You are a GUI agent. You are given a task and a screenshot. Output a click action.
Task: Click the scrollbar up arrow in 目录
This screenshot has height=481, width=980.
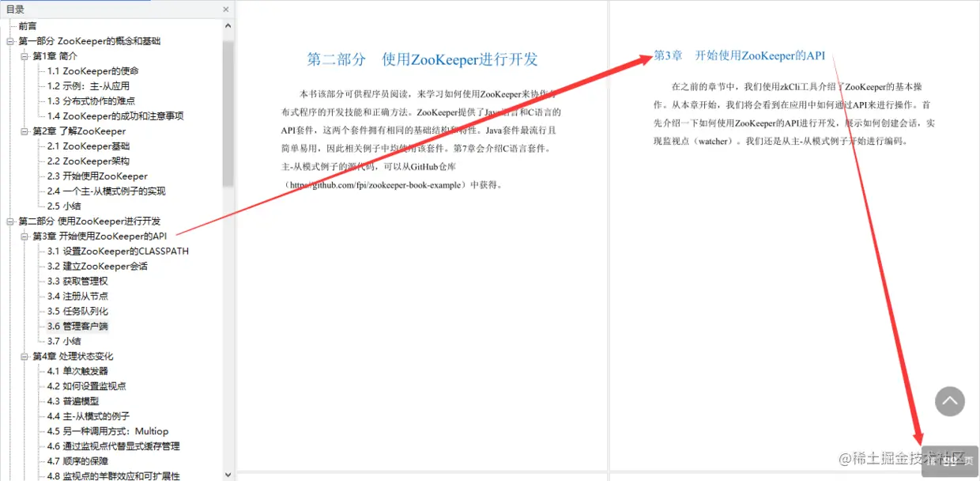pyautogui.click(x=228, y=25)
